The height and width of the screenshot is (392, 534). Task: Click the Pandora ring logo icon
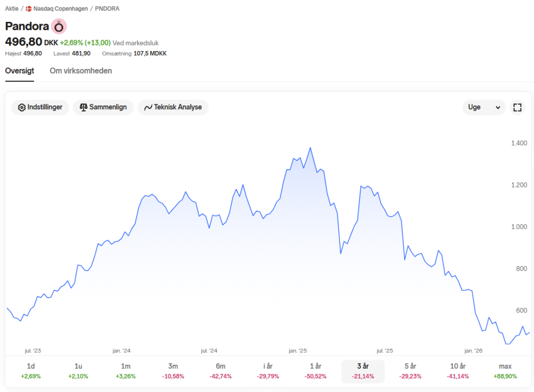[x=59, y=26]
